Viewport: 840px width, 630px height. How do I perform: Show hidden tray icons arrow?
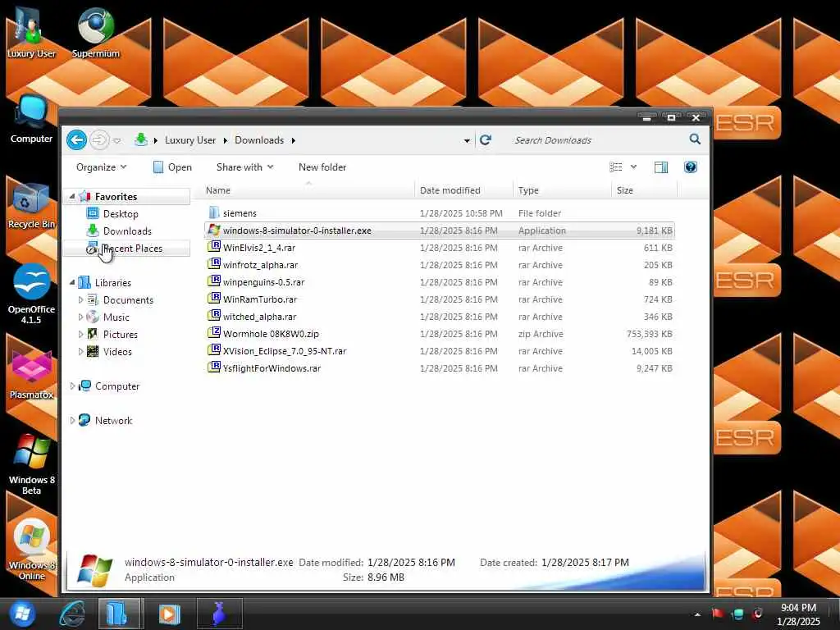point(697,614)
